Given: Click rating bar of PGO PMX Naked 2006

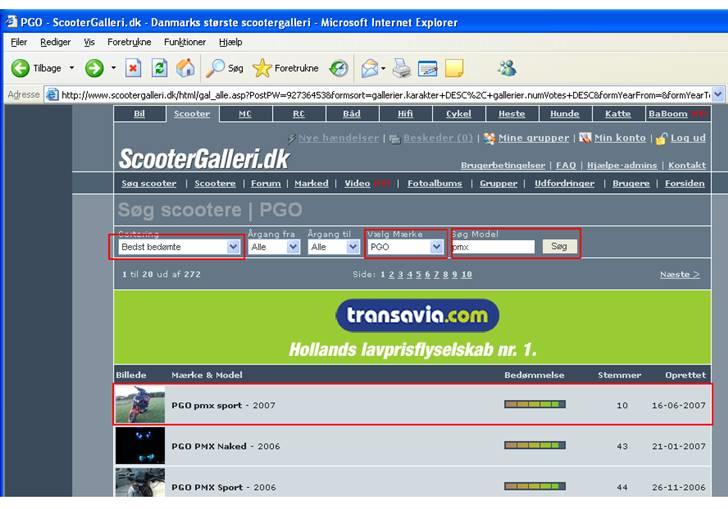Looking at the screenshot, I should [x=535, y=445].
